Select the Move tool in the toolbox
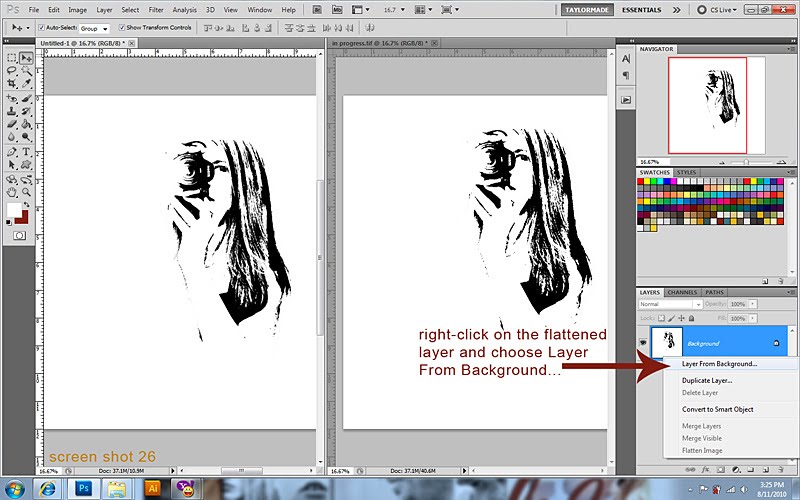800x500 pixels. [25, 58]
